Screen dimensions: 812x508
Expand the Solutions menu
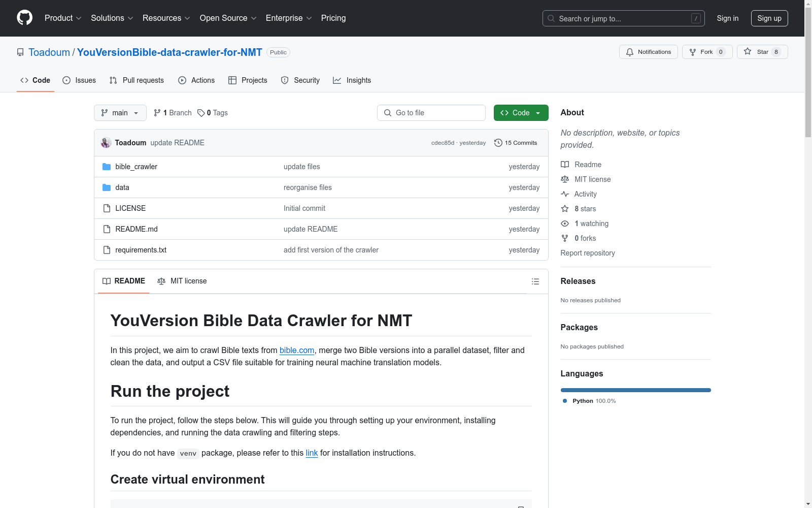point(112,18)
